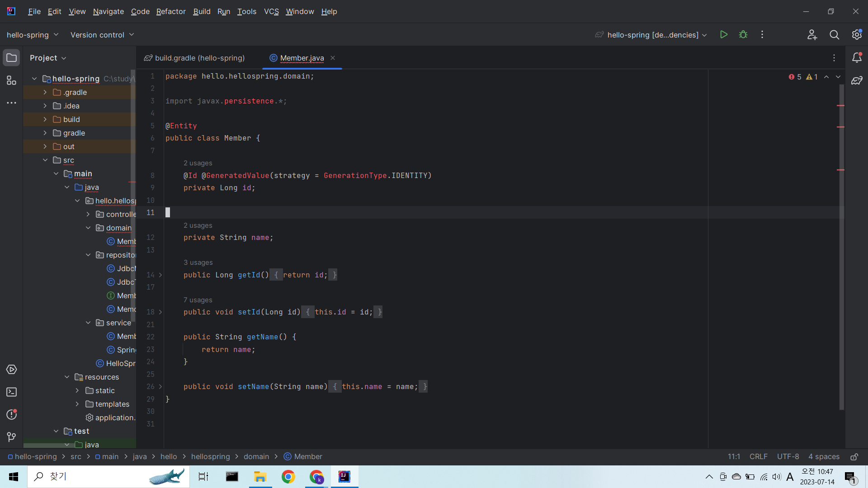Click the editor vertical scrollbar

tap(841, 247)
